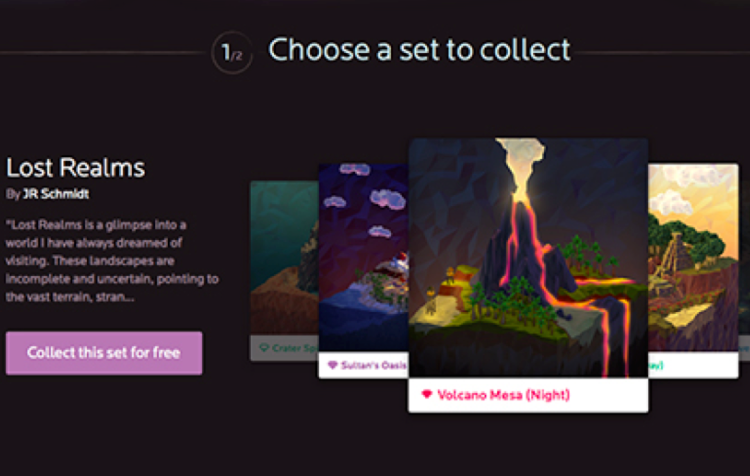Click the red gem icon beside Volcano Mesa
750x476 pixels.
[427, 394]
